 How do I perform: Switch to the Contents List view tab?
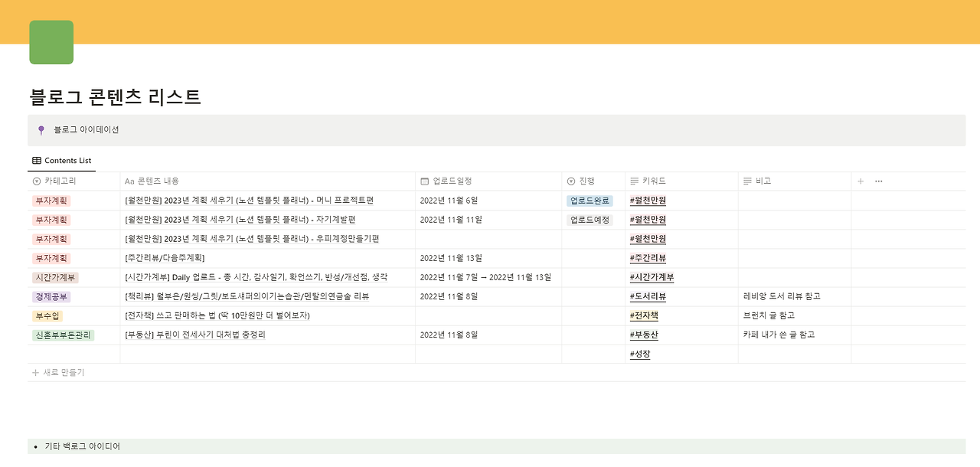(x=61, y=161)
